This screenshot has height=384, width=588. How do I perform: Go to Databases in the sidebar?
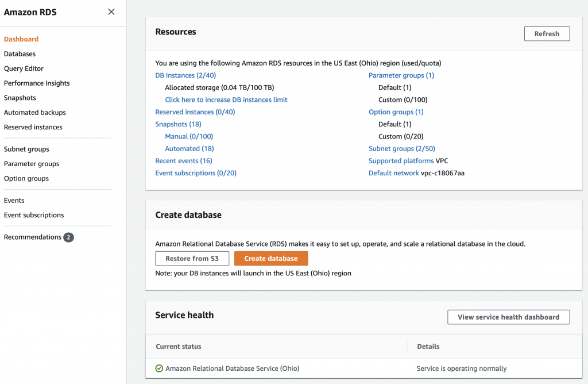coord(20,53)
